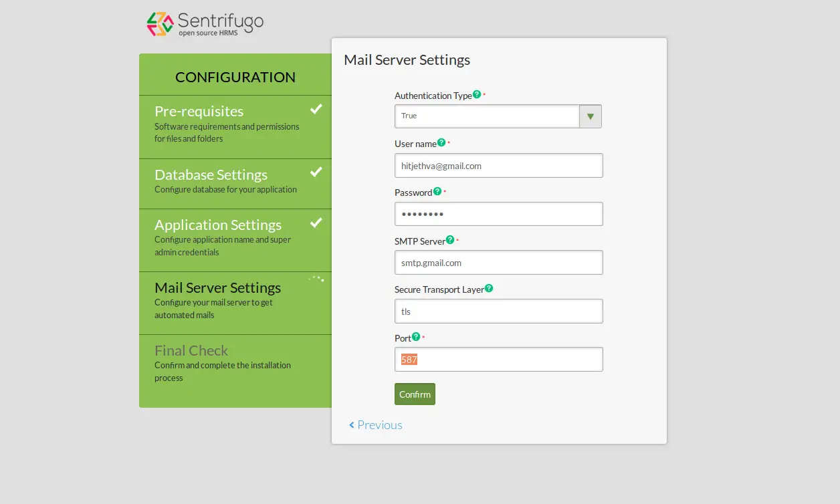
Task: Go to Database Settings configuration step
Action: [235, 184]
